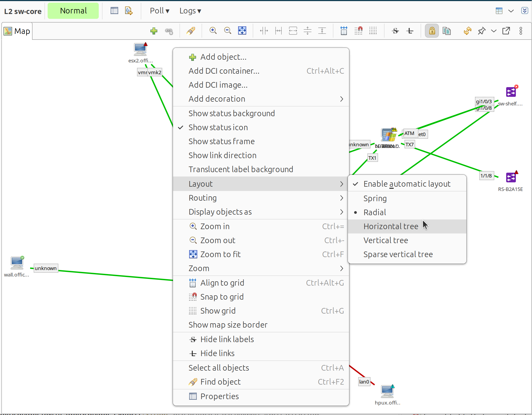This screenshot has height=415, width=532.
Task: Click Add DCI container menu entry
Action: click(224, 71)
